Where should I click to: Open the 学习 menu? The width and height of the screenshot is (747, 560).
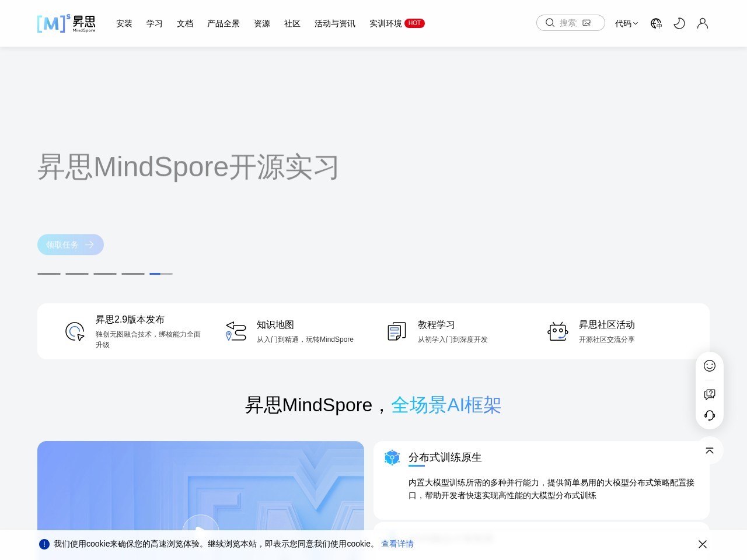tap(155, 23)
